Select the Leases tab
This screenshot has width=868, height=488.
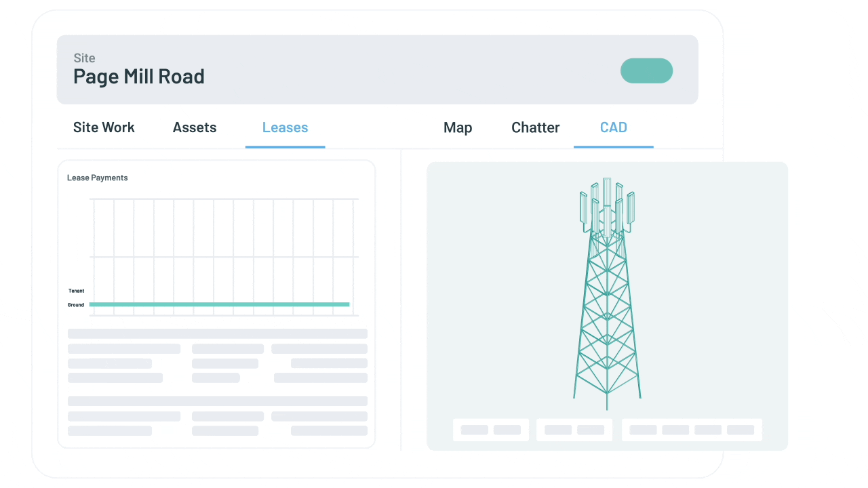(285, 127)
